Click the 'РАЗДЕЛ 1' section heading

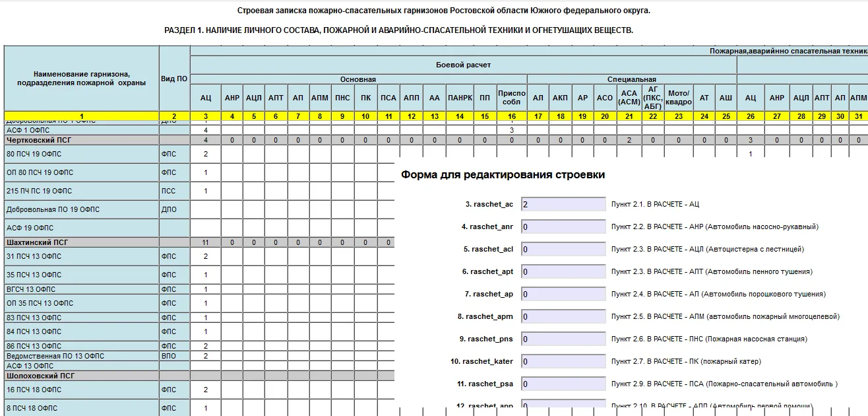click(398, 30)
